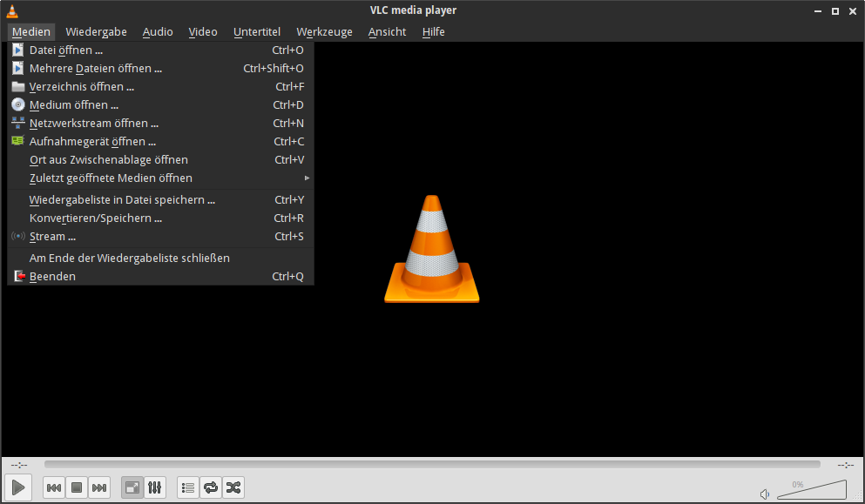865x504 pixels.
Task: Choose Ort aus Zwischenablage öffnen
Action: pyautogui.click(x=160, y=159)
